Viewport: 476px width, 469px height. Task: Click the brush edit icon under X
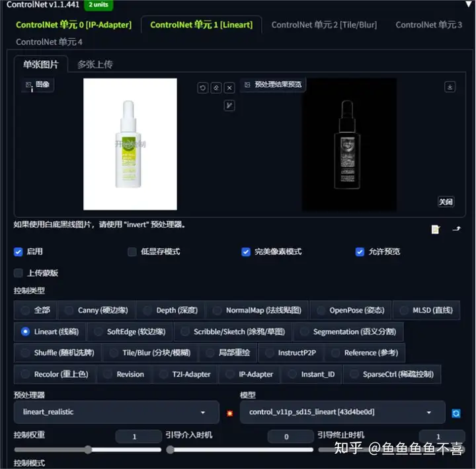[229, 106]
